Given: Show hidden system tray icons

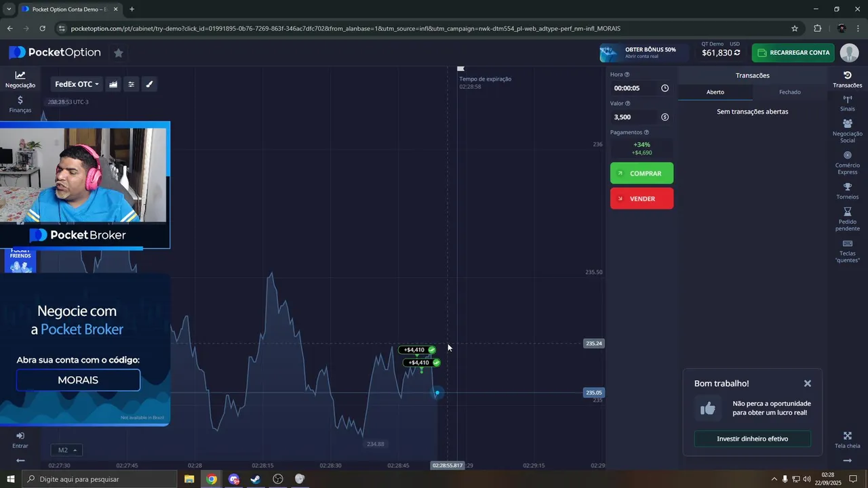Looking at the screenshot, I should coord(774,479).
